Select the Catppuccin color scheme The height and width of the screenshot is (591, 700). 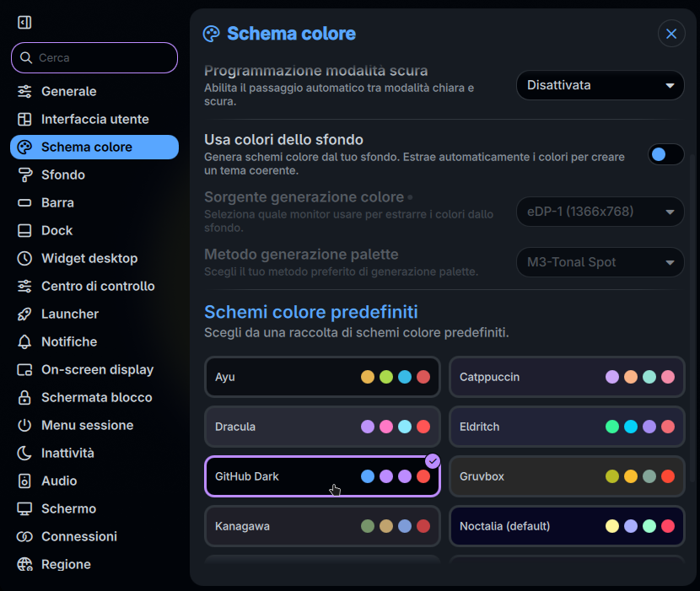click(x=567, y=377)
